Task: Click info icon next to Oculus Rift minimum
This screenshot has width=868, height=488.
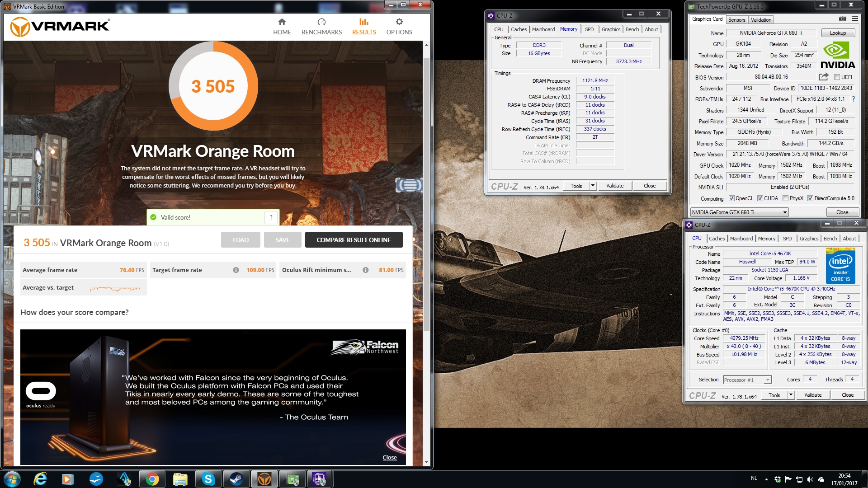Action: coord(366,270)
